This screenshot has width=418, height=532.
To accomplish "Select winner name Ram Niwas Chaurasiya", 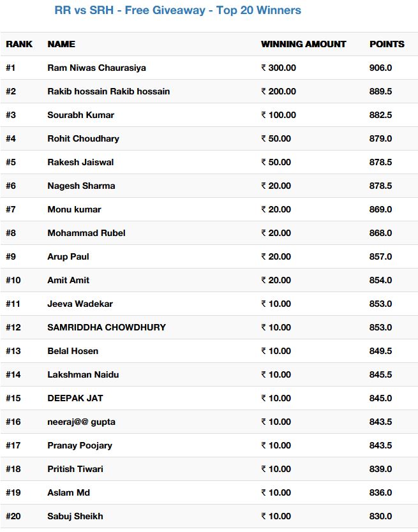I will coord(96,68).
